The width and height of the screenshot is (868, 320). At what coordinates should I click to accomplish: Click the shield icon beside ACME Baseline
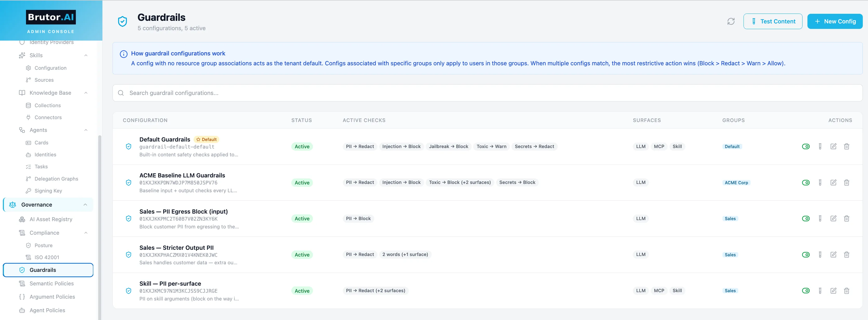(x=128, y=182)
